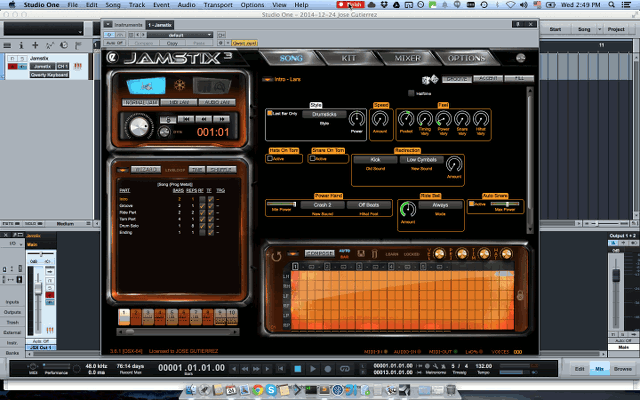The image size is (640, 400).
Task: Click the Output 1+2 main volume fader
Action: pos(616,275)
